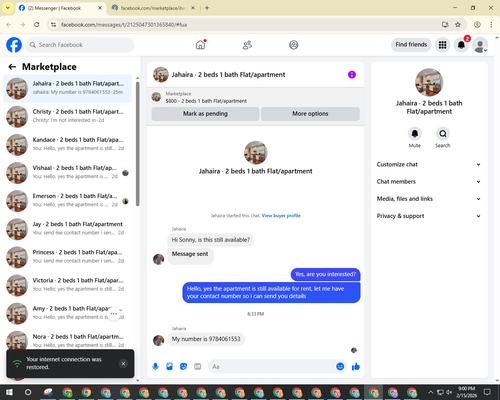Viewport: 500px width, 400px height.
Task: Open the tab search dropdown arrow
Action: (x=8, y=8)
